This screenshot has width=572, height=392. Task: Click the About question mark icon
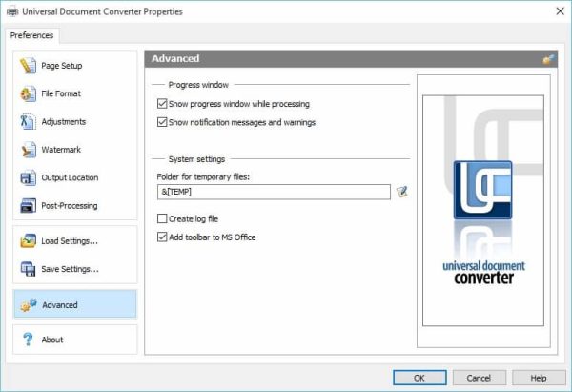(28, 340)
